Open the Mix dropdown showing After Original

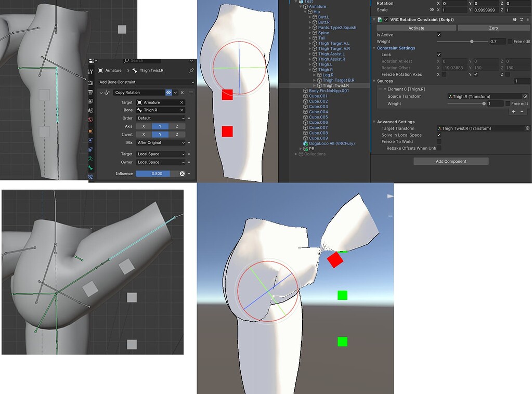161,142
